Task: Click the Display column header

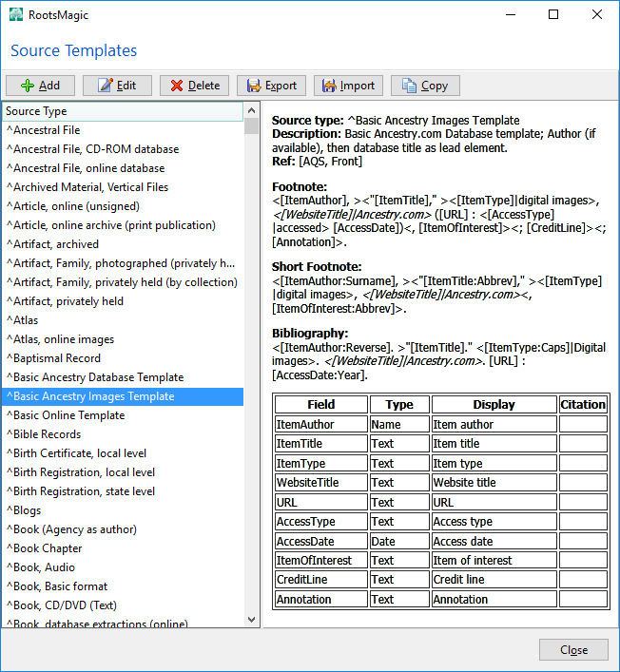Action: (x=494, y=404)
